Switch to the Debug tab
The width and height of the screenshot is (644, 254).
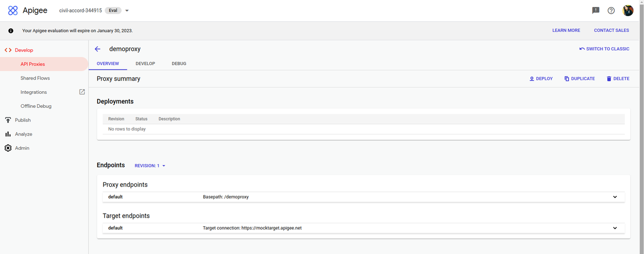pos(179,63)
